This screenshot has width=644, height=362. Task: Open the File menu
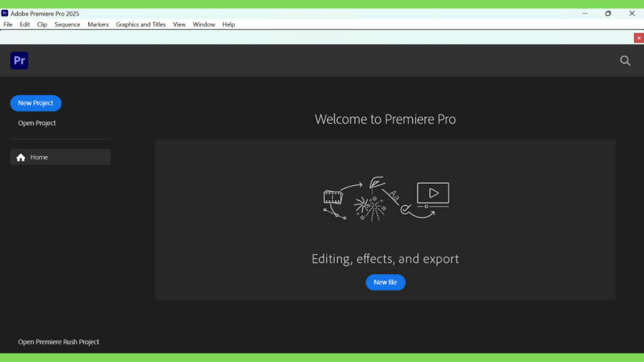[8, 25]
